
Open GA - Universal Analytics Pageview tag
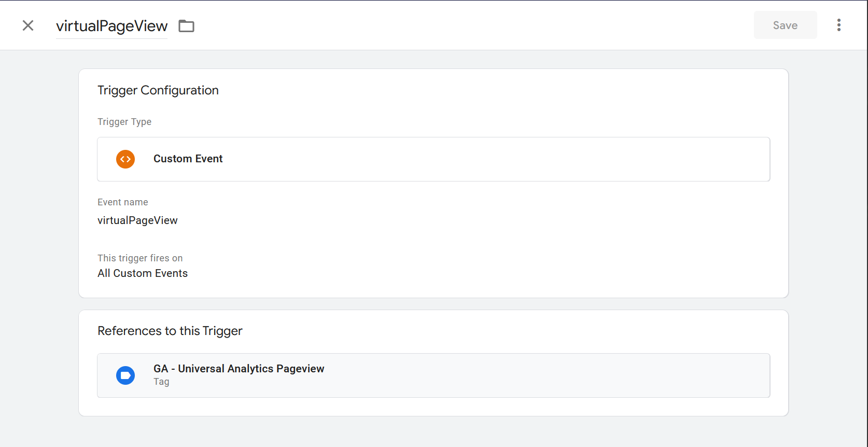(x=239, y=369)
